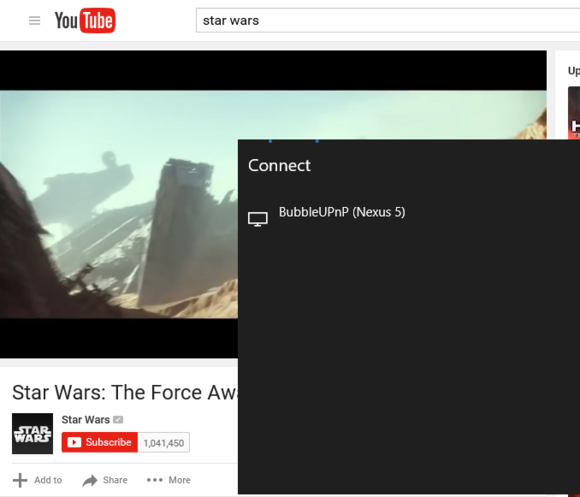Click the Connect panel heading

click(279, 165)
